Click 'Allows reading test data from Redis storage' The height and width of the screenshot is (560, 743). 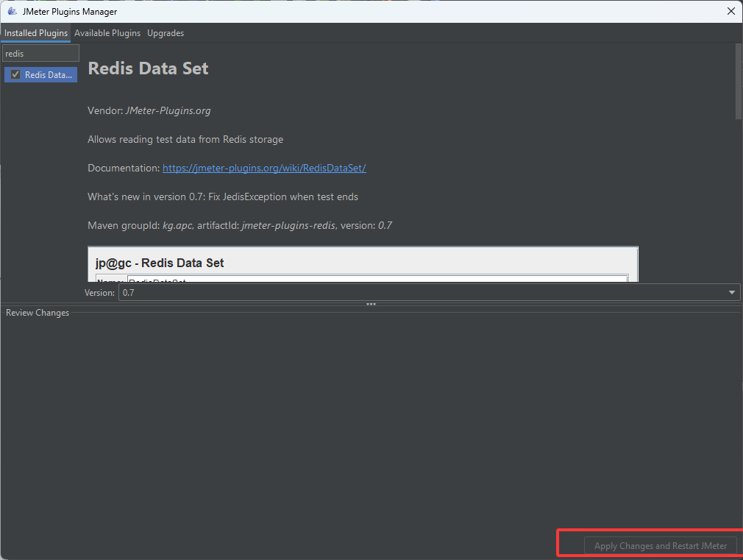pyautogui.click(x=185, y=139)
